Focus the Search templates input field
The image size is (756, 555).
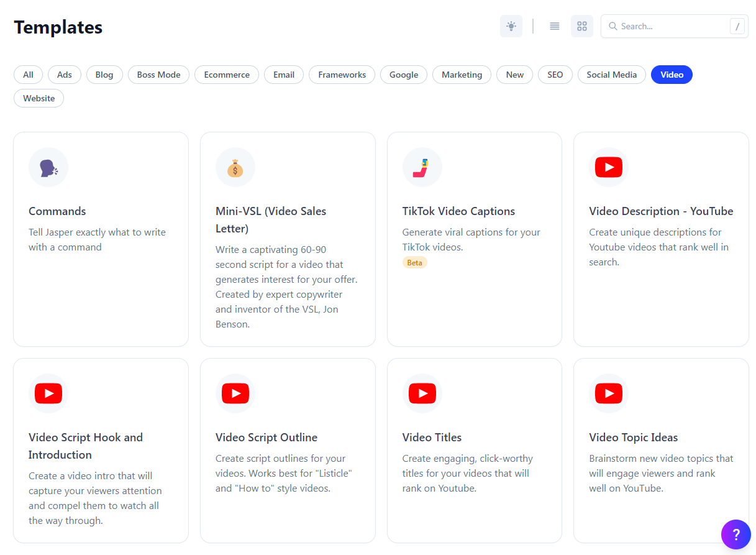(x=674, y=26)
